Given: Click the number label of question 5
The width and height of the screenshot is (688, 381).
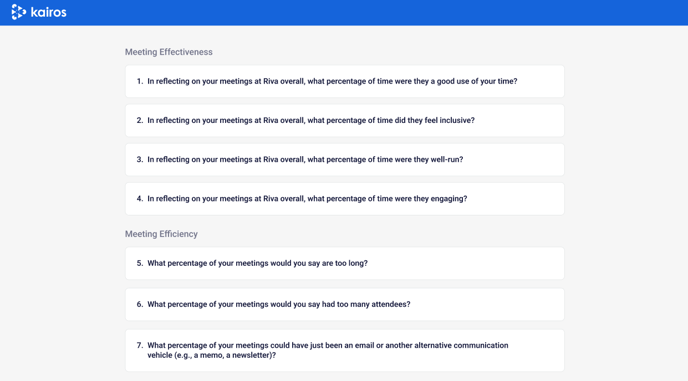Looking at the screenshot, I should [140, 263].
